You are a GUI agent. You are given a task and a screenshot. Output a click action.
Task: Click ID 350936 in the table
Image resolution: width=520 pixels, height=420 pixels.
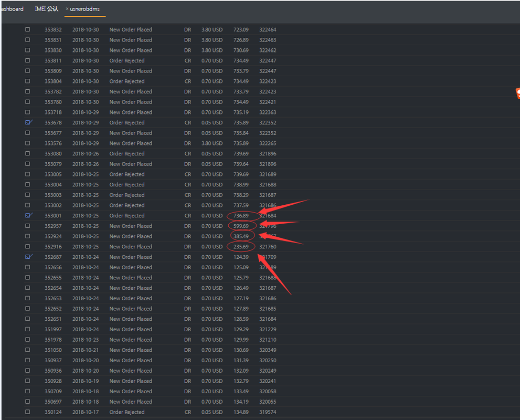(53, 371)
